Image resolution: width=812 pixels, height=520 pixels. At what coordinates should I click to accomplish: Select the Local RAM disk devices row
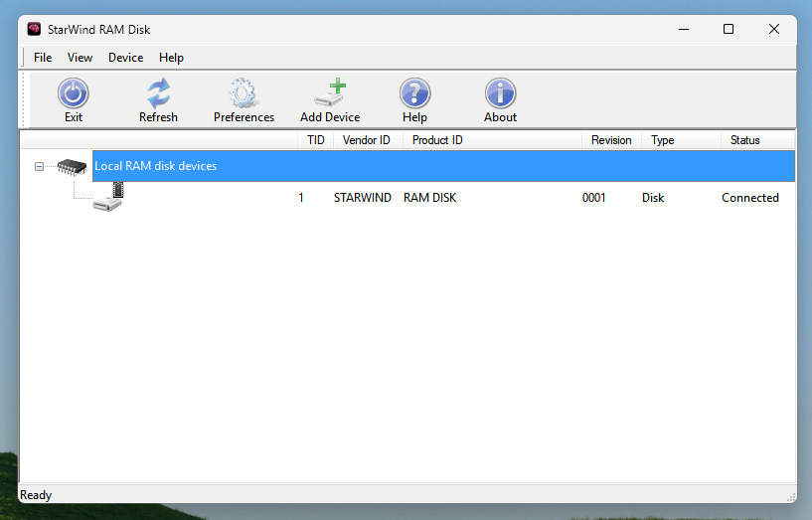click(x=155, y=166)
